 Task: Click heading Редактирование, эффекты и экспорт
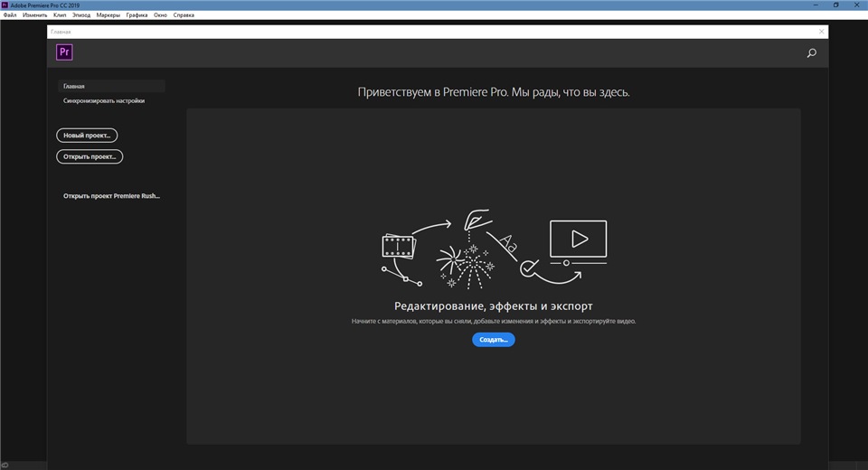[x=494, y=306]
